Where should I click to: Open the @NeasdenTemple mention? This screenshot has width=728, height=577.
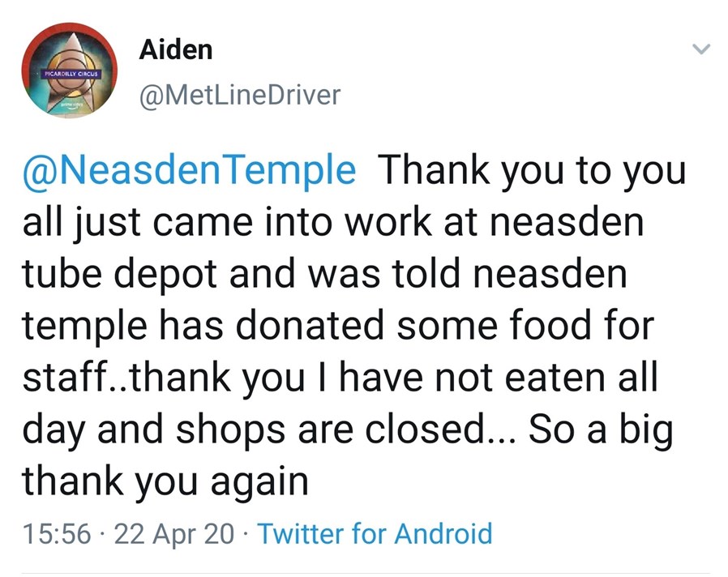[189, 171]
